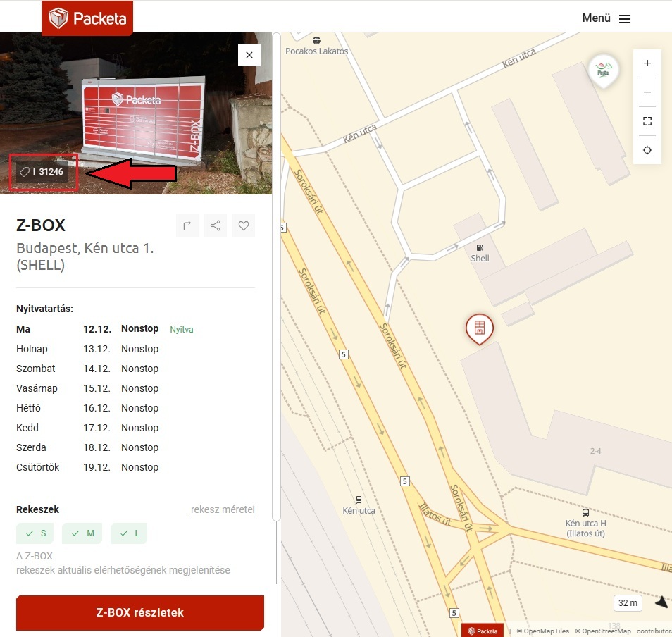Add Z-BOX to favorites with heart icon
Screen dimensions: 672x637
244,225
